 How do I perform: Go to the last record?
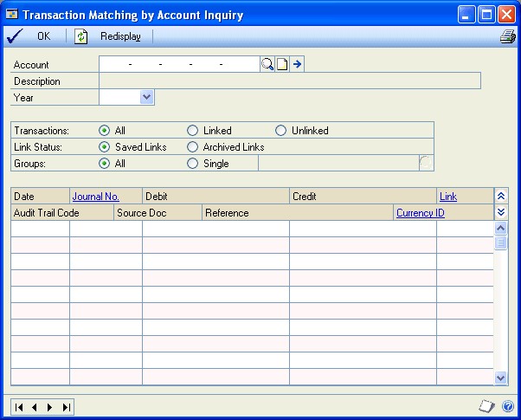[66, 407]
